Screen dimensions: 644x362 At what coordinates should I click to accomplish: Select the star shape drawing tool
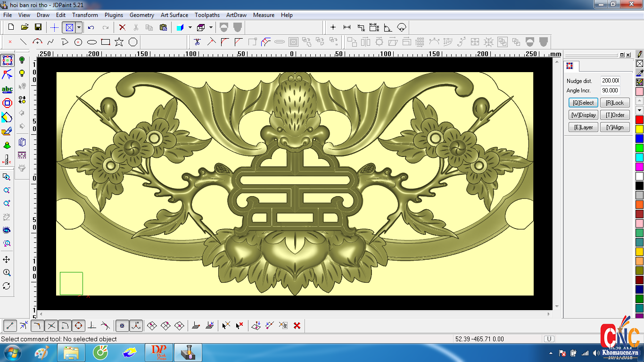(x=119, y=42)
